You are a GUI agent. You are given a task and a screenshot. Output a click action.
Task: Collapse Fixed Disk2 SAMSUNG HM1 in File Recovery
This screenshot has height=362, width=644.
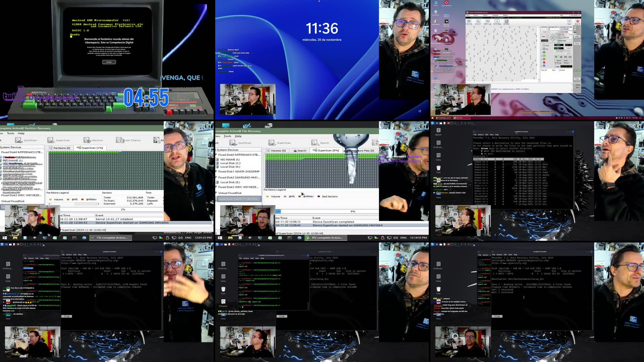click(216, 177)
